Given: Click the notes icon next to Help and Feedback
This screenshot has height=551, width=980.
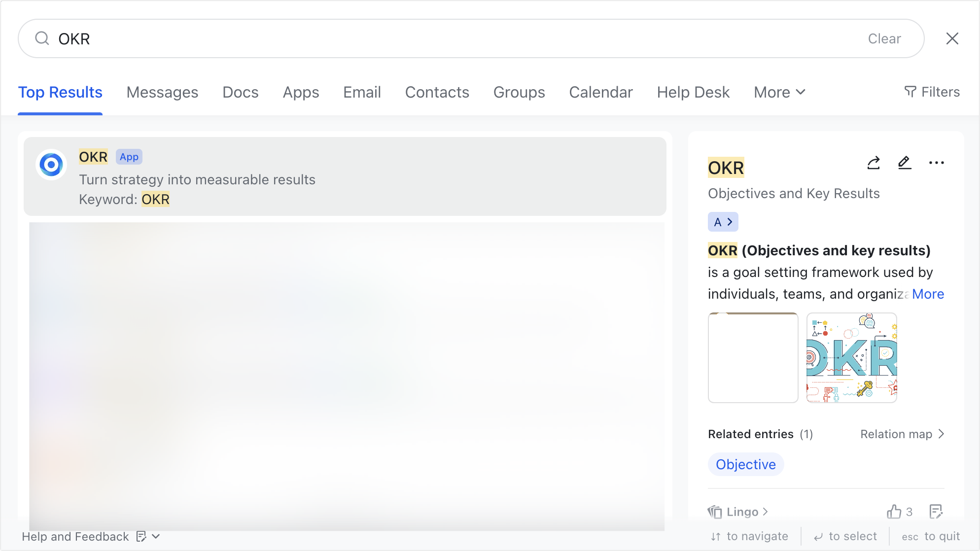Looking at the screenshot, I should coord(141,537).
